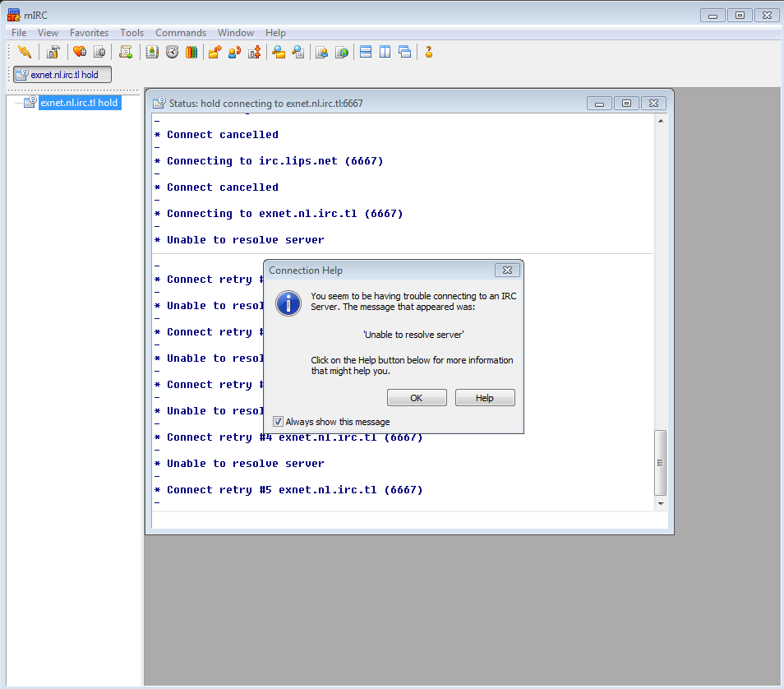784x689 pixels.
Task: Open the Colors crayons icon
Action: point(191,52)
